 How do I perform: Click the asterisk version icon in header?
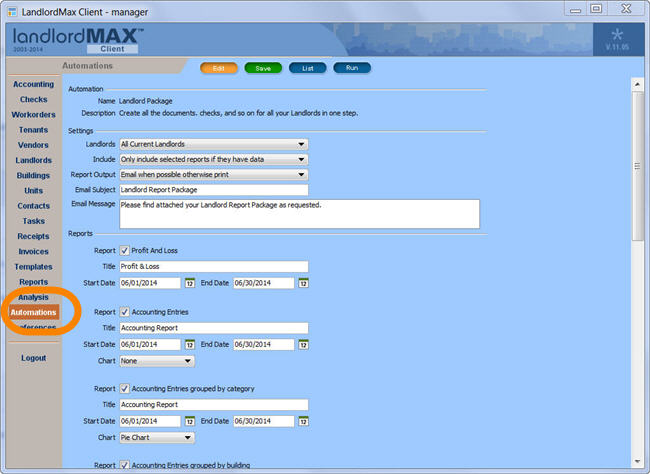[x=617, y=35]
